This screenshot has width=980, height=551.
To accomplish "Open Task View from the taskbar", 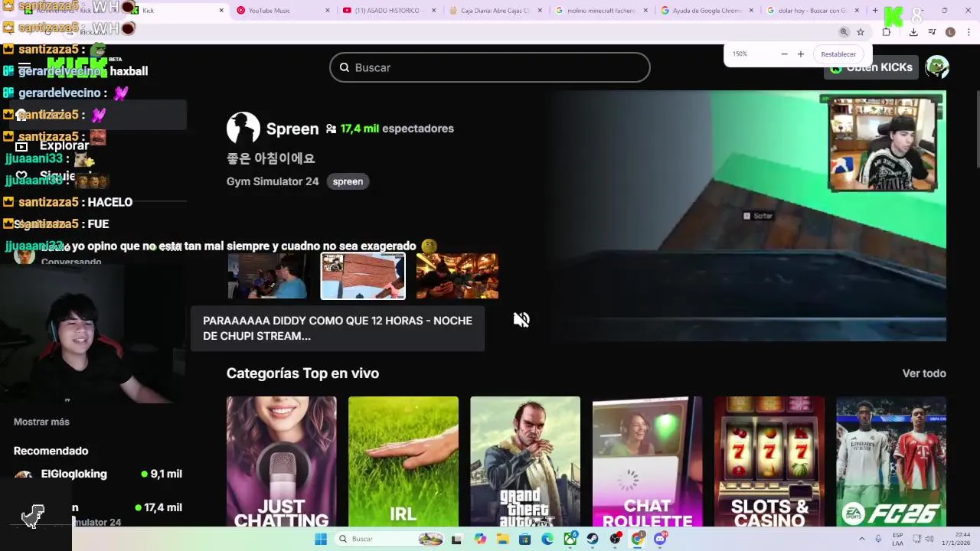I will [x=457, y=539].
